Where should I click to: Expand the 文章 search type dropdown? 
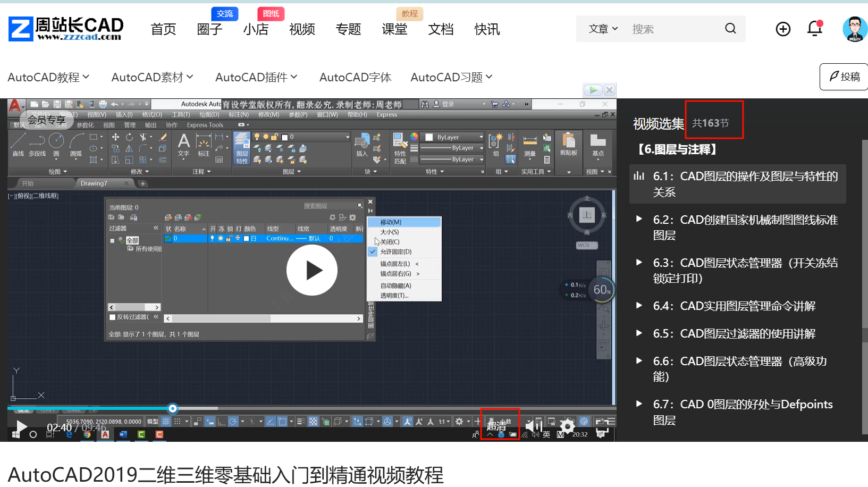603,29
